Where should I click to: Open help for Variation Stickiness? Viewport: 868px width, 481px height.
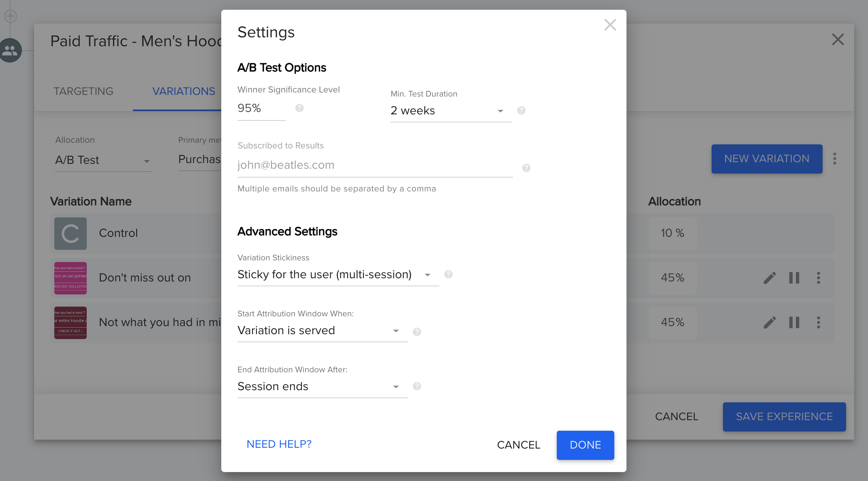point(449,274)
